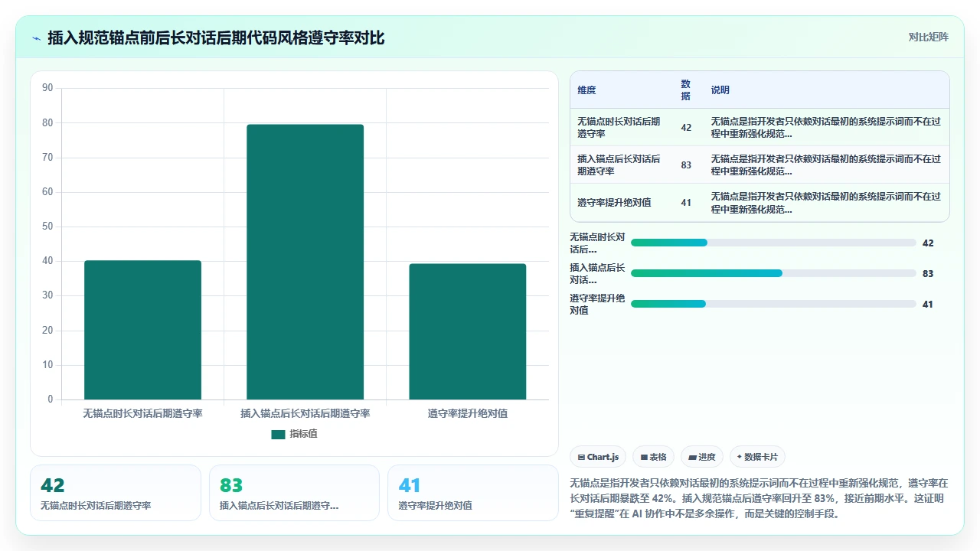Click progress label 无锚点时长对话后…
Image resolution: width=980 pixels, height=551 pixels.
coord(597,243)
